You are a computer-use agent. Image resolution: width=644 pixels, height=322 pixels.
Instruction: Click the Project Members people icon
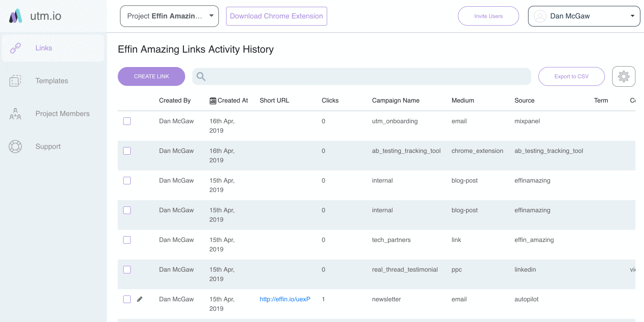pos(15,114)
